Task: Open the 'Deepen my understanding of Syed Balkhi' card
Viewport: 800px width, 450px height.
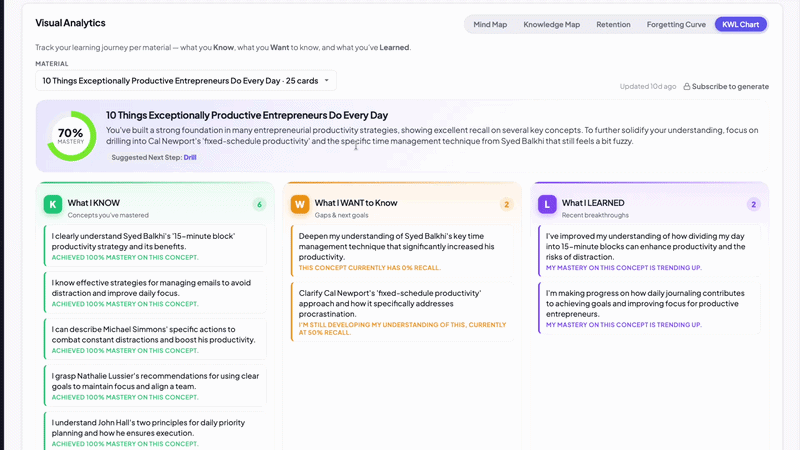Action: (402, 251)
